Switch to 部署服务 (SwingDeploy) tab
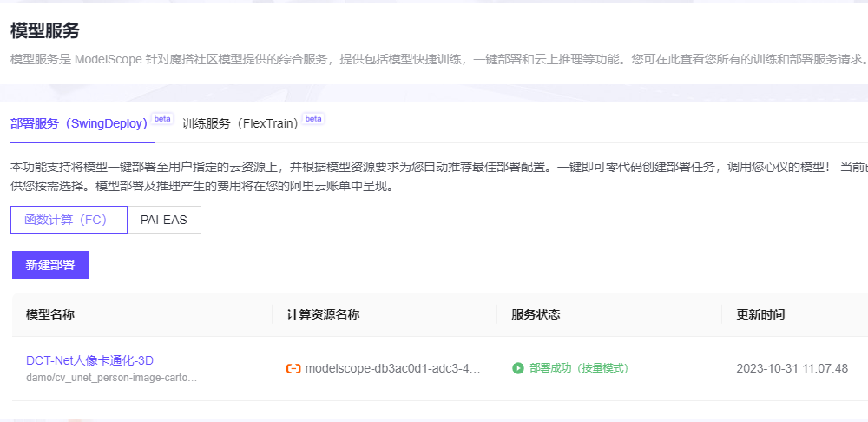This screenshot has width=868, height=422. coord(79,123)
